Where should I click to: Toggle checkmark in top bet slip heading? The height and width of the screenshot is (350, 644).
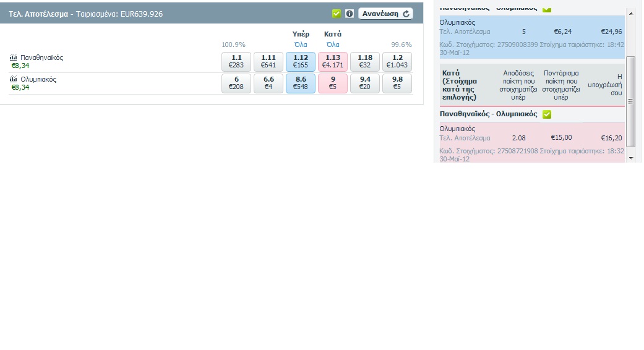pos(547,9)
